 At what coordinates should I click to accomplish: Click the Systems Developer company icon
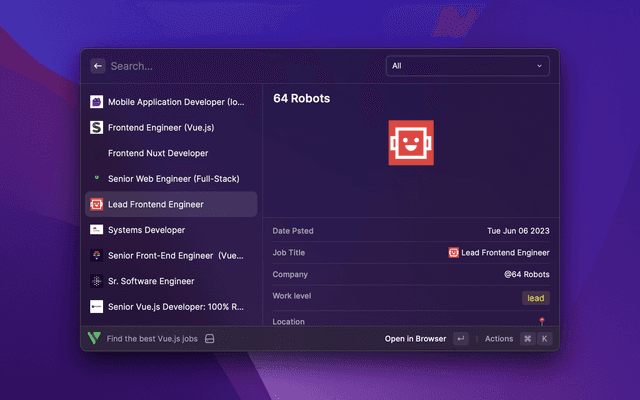(x=97, y=230)
